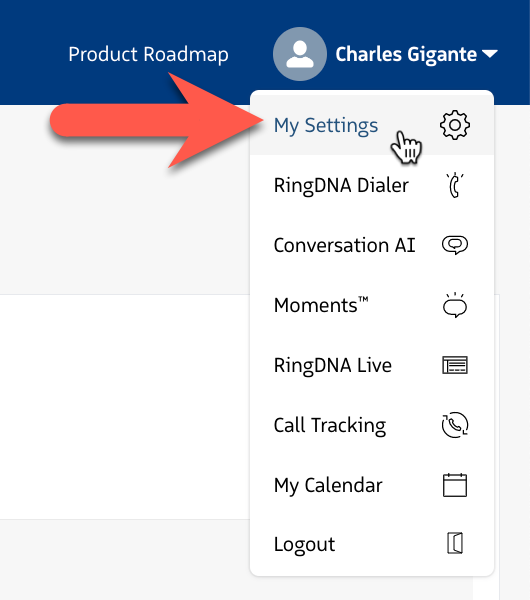Log out via the Logout option
Viewport: 530px width, 600px height.
coord(372,544)
